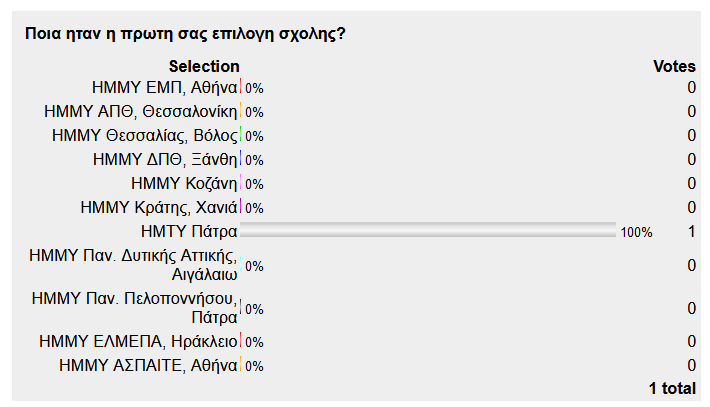Click the 0% text beside ΗΜΜΥ Κοζάνη
Viewport: 710px width, 407px height.
click(254, 184)
